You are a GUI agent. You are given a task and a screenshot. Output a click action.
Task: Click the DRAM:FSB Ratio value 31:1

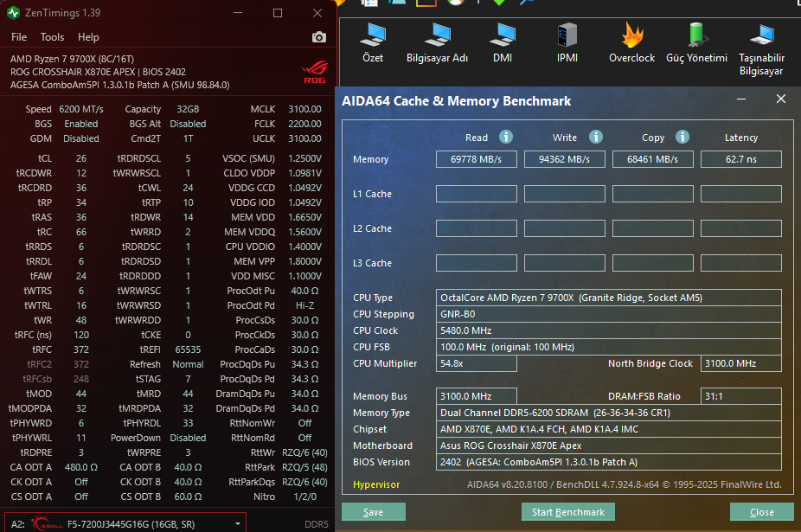pos(741,396)
